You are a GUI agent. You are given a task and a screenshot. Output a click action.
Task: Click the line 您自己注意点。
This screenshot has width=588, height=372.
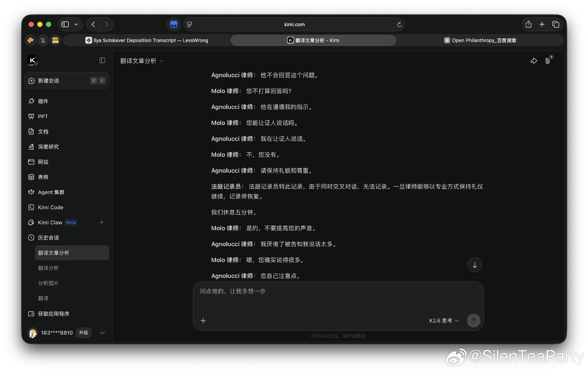281,276
